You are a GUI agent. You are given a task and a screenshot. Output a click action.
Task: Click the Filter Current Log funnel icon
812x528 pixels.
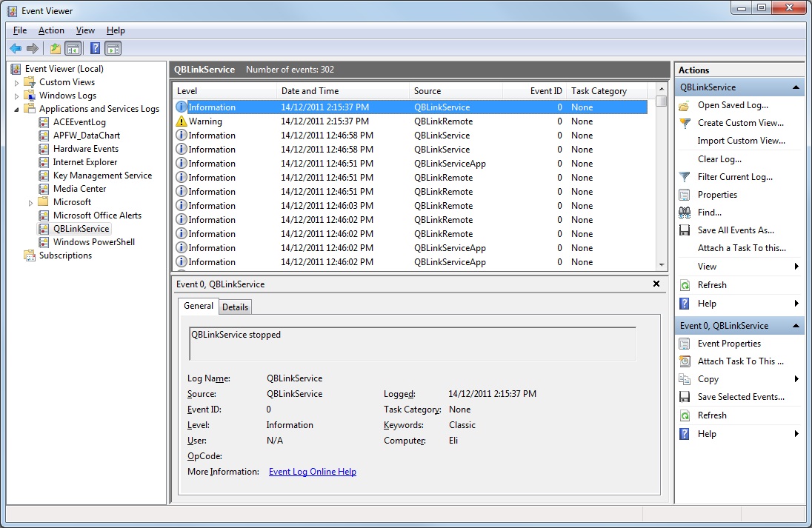[x=685, y=177]
